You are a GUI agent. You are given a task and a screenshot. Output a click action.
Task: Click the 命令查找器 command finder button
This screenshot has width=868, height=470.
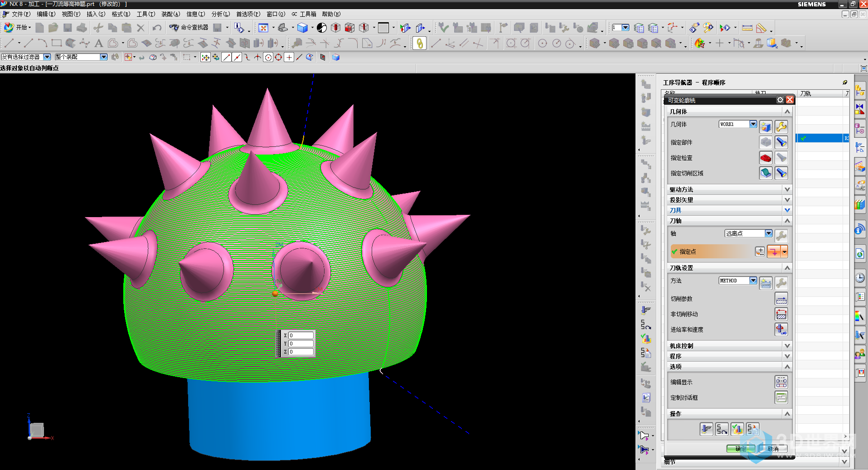coord(189,28)
